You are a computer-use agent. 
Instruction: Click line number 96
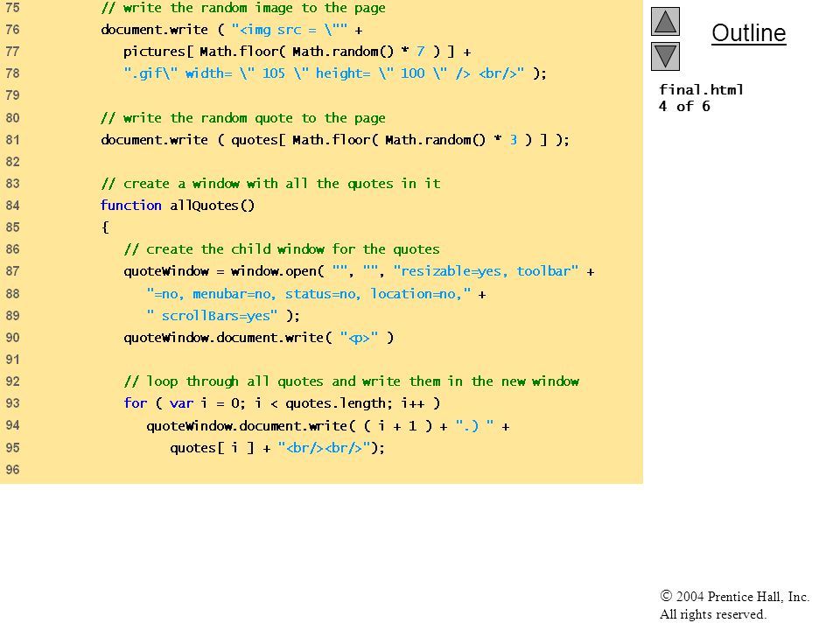point(12,470)
